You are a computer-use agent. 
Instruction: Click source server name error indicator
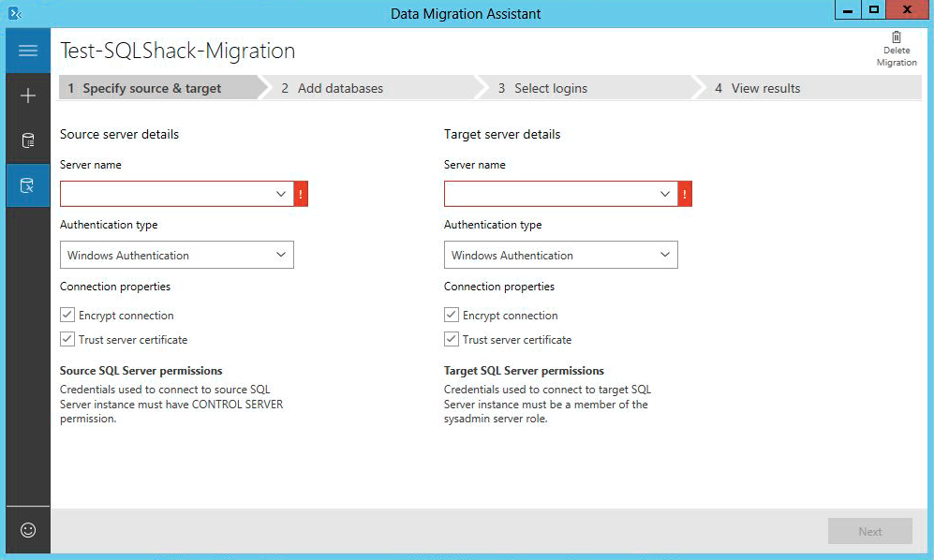pos(301,194)
